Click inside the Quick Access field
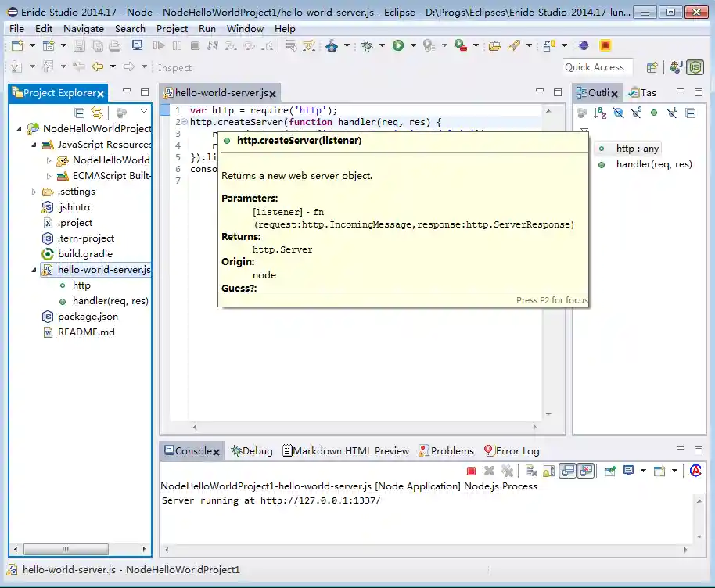Image resolution: width=715 pixels, height=588 pixels. coord(596,67)
